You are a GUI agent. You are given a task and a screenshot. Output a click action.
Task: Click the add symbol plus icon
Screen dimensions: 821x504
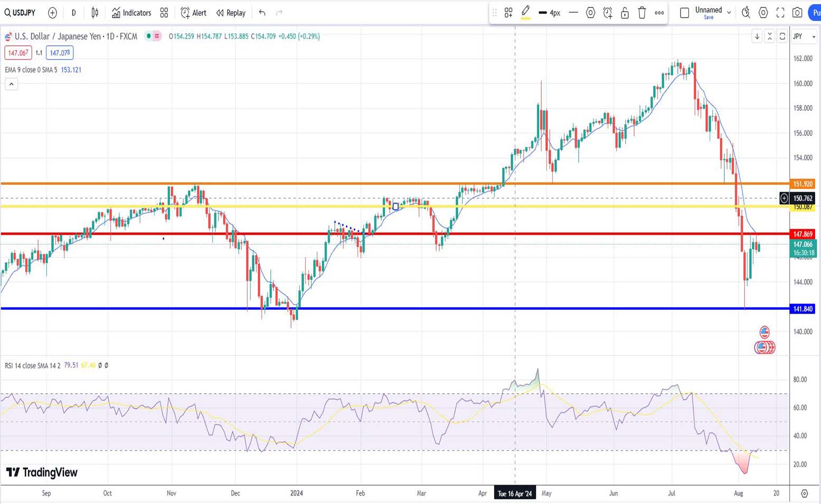(52, 13)
